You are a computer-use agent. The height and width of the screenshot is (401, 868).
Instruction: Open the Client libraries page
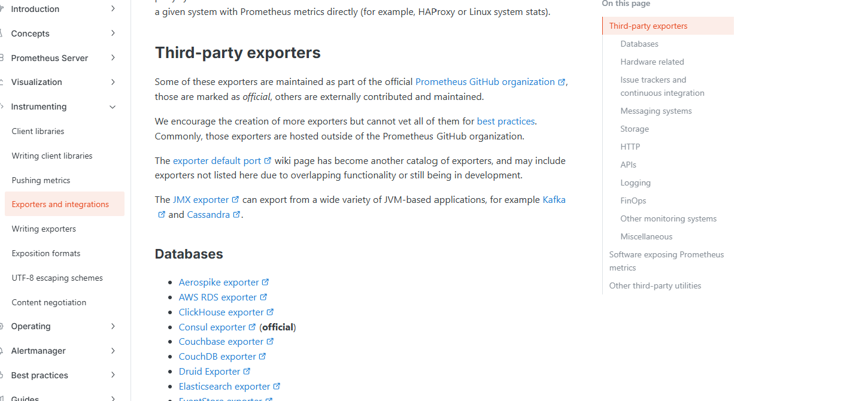coord(38,131)
